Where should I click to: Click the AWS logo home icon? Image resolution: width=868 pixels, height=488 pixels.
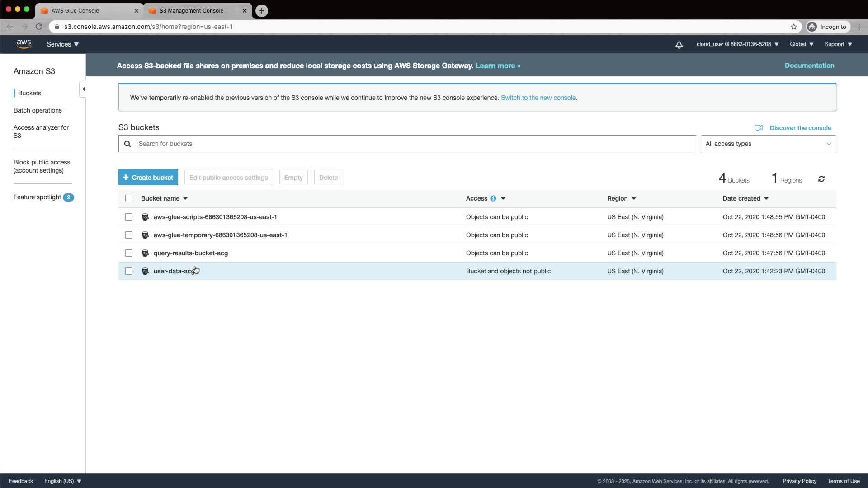24,44
